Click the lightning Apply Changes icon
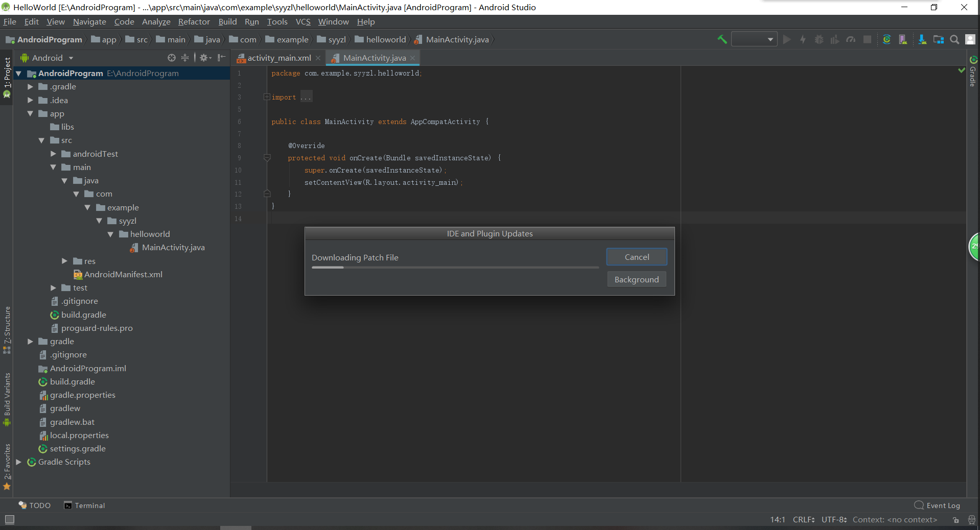Viewport: 980px width, 530px height. coord(803,39)
